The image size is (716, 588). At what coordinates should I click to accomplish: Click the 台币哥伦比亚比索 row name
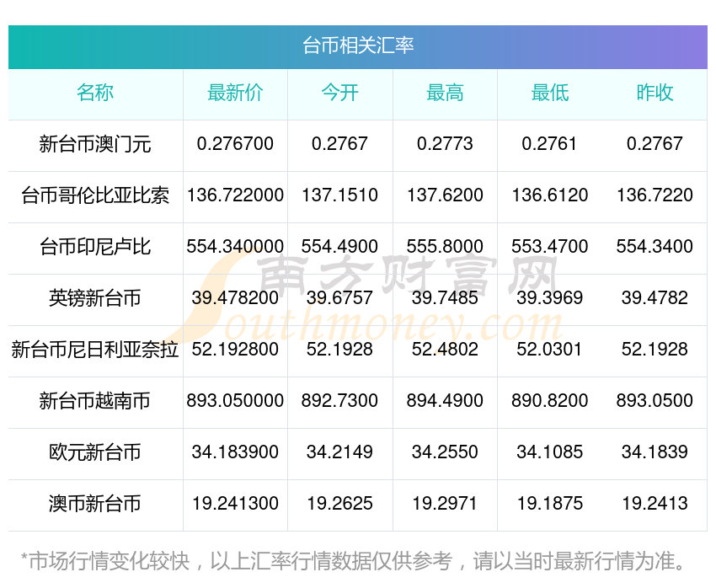95,195
